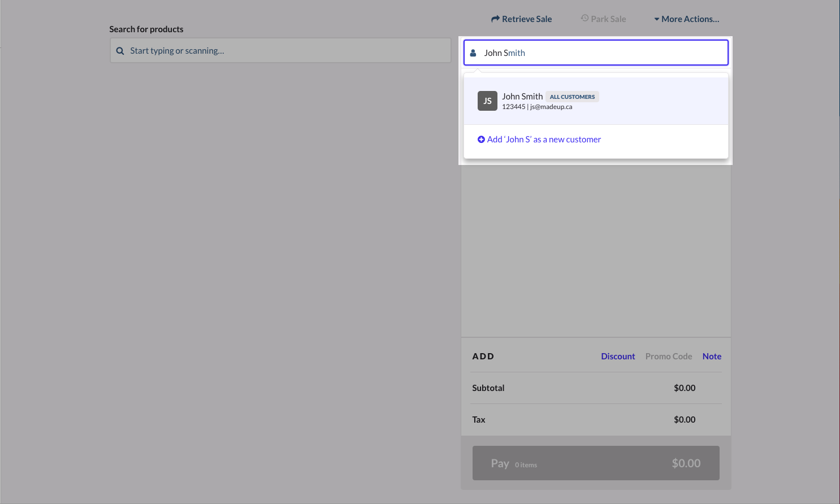Screen dimensions: 840x504
Task: Click the person icon in customer field
Action: [x=473, y=53]
